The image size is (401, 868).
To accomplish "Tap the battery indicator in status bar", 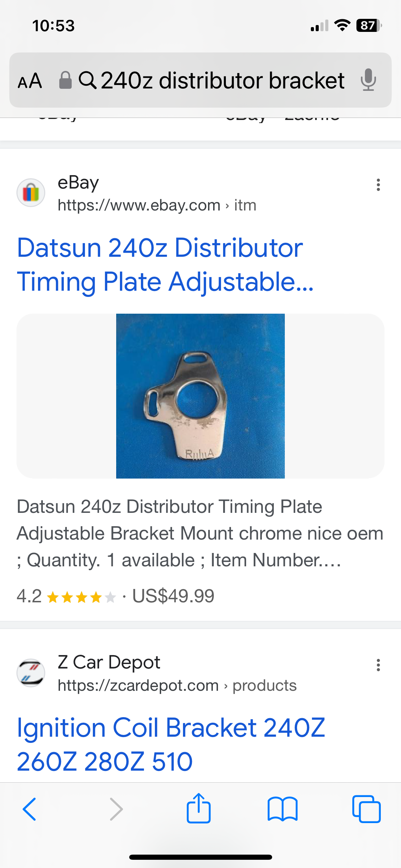I will 369,25.
